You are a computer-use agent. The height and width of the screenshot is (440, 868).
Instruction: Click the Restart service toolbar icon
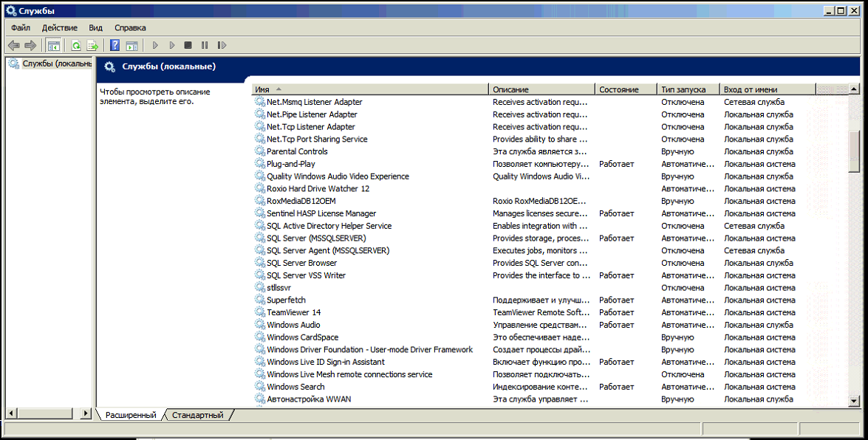tap(220, 46)
